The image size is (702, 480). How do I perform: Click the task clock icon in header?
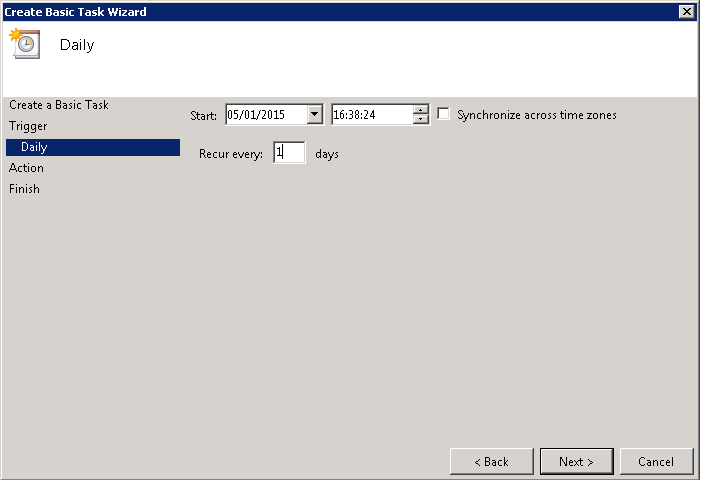click(x=24, y=44)
